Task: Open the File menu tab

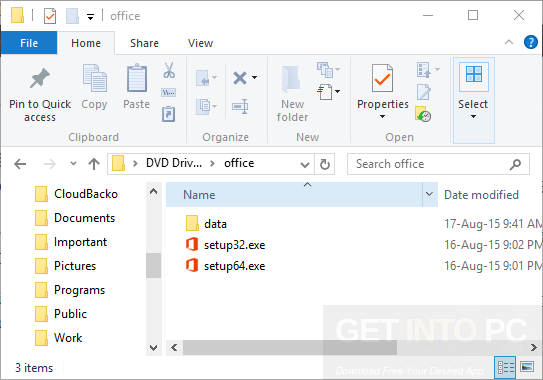Action: tap(29, 43)
